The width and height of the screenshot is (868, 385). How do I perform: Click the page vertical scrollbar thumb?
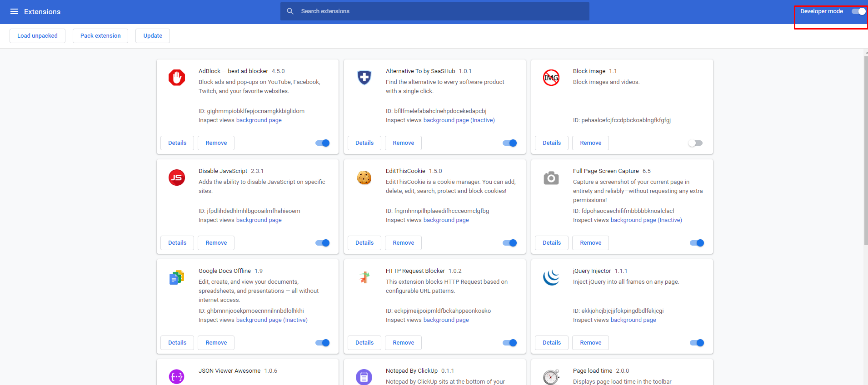click(866, 150)
